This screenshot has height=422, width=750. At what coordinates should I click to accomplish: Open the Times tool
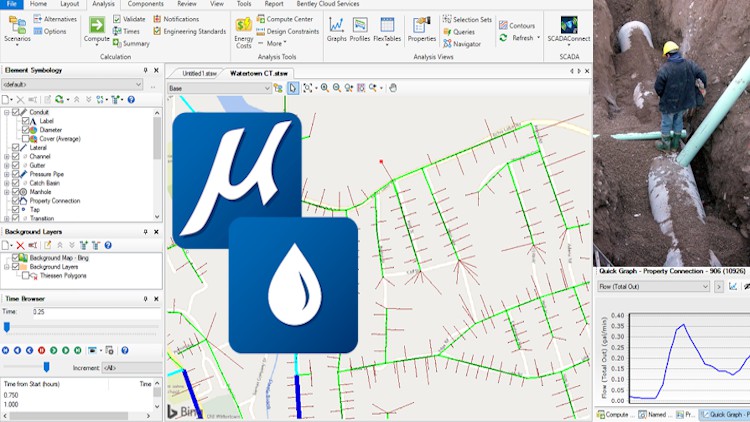click(126, 31)
